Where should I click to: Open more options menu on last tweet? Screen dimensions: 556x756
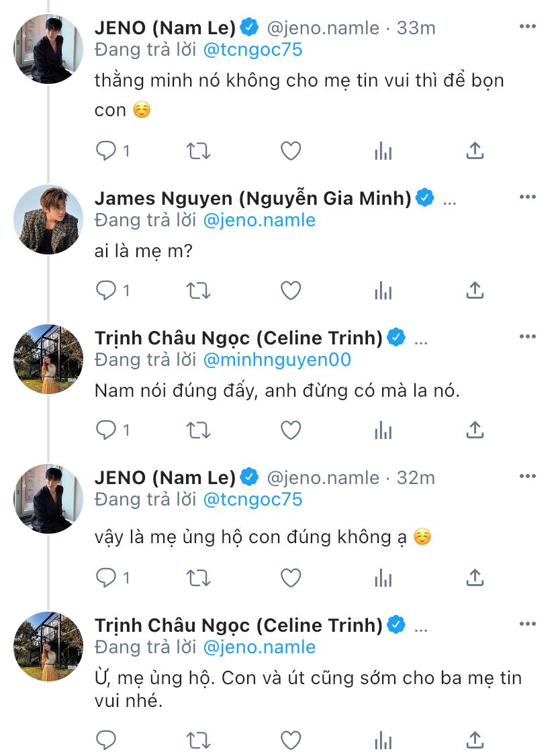coord(528,624)
